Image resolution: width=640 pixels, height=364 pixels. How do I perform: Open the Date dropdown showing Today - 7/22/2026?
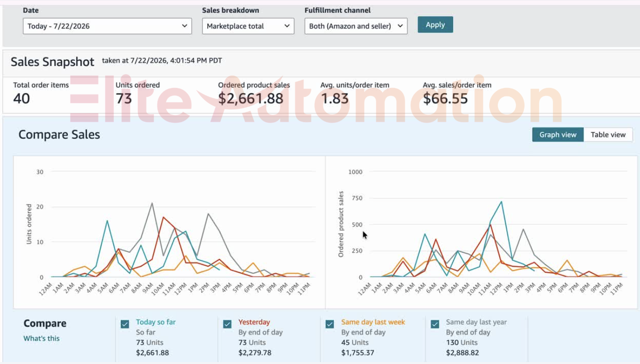(x=107, y=26)
